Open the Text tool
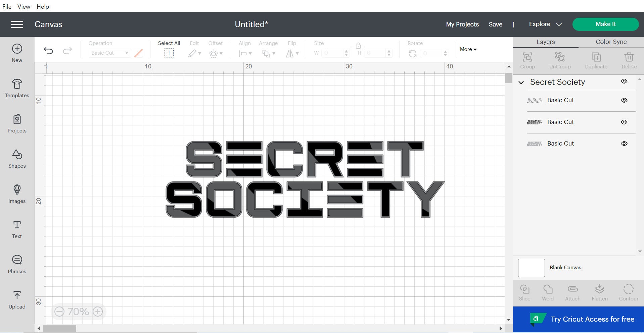The height and width of the screenshot is (333, 644). 17,228
